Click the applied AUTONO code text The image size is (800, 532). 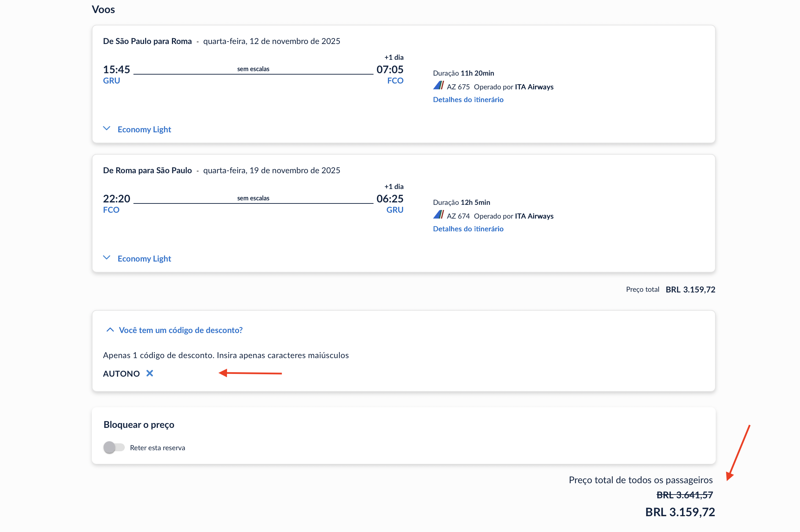121,374
